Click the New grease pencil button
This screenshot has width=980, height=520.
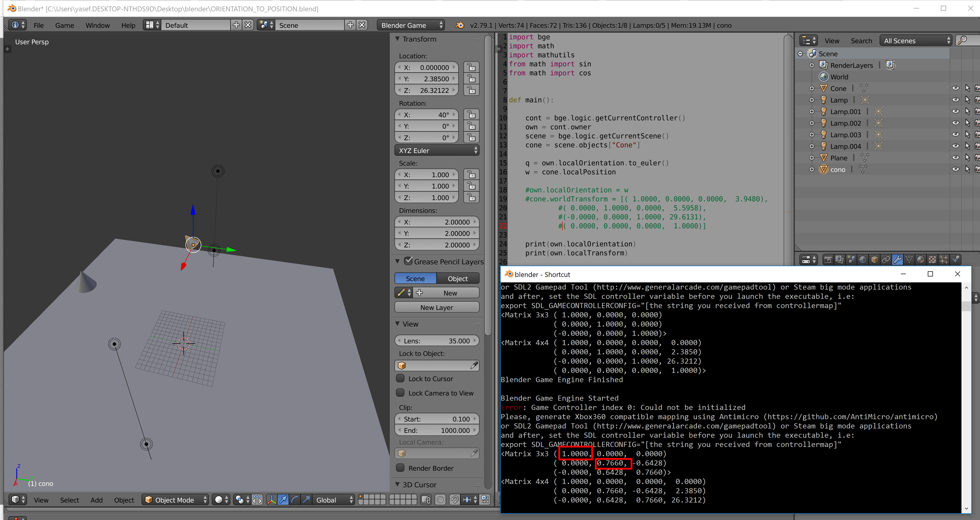[x=450, y=293]
